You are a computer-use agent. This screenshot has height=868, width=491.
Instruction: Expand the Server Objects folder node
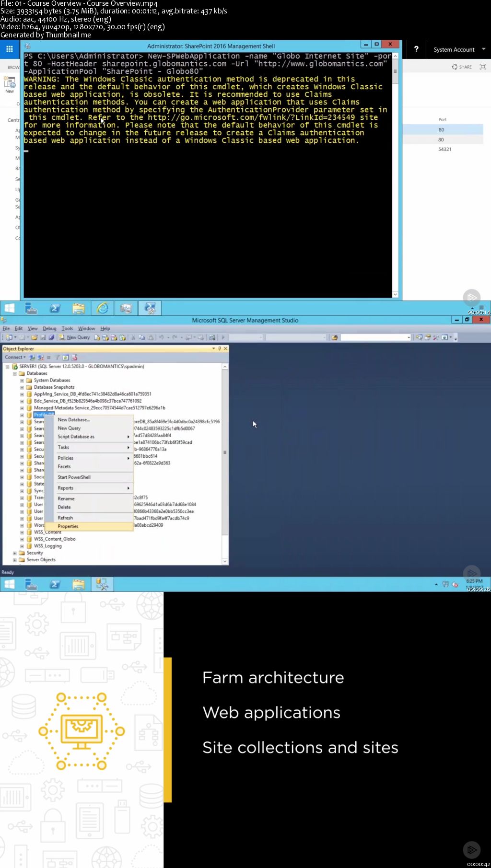click(x=15, y=560)
